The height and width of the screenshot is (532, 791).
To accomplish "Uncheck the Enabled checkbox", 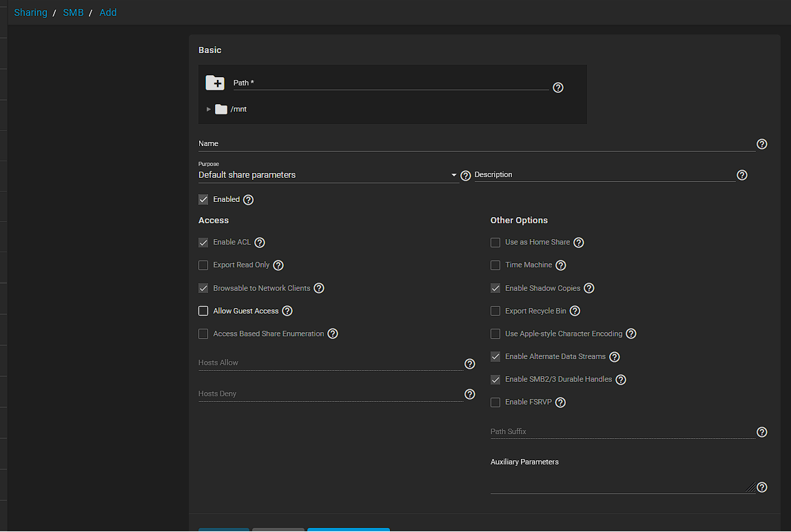I will point(203,199).
